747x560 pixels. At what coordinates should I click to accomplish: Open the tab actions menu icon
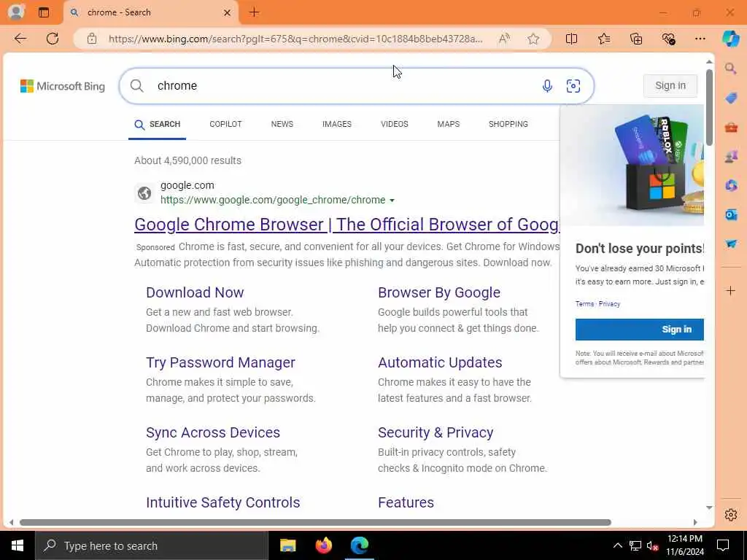tap(43, 12)
